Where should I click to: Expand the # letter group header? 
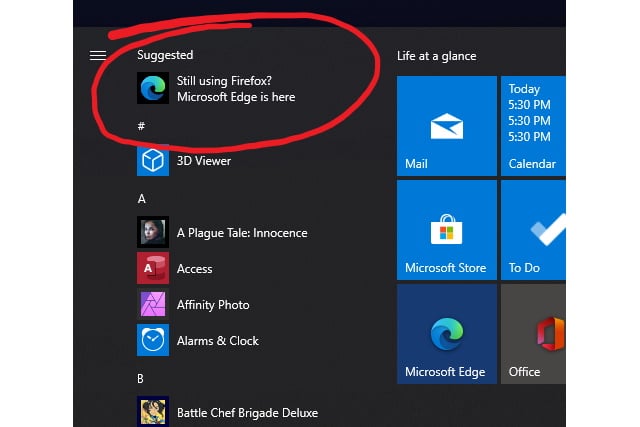tap(141, 126)
